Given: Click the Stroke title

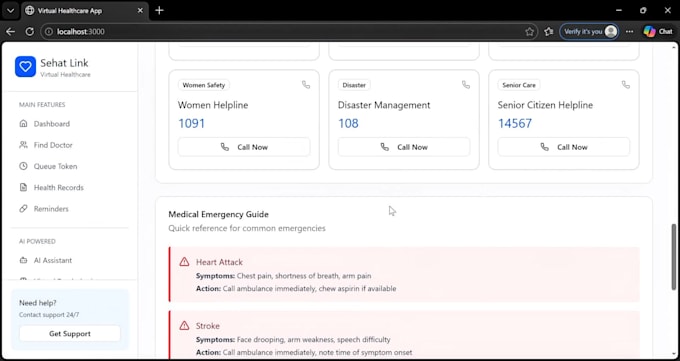Looking at the screenshot, I should [208, 326].
